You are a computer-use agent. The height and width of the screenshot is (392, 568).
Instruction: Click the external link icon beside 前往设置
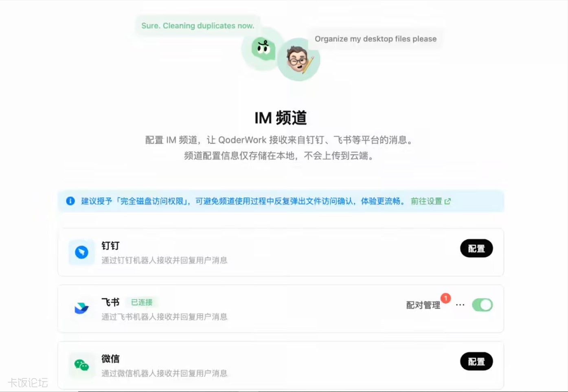tap(447, 201)
